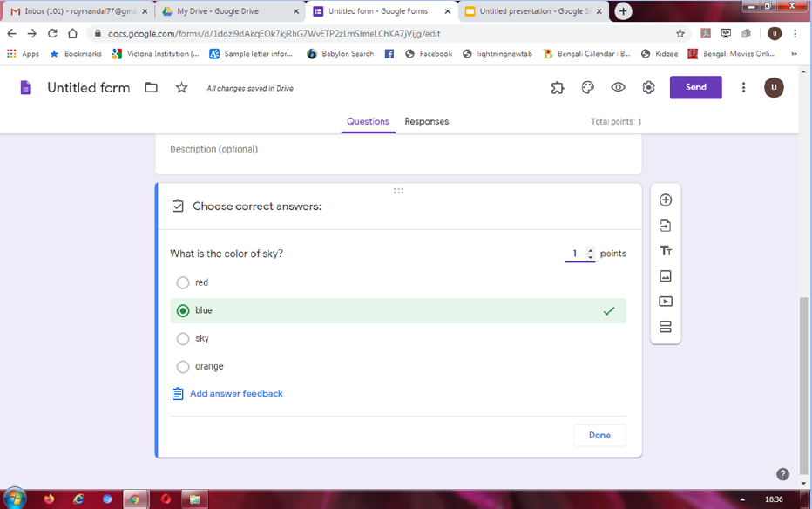The height and width of the screenshot is (509, 812).
Task: Add question with plus circle icon
Action: (666, 200)
